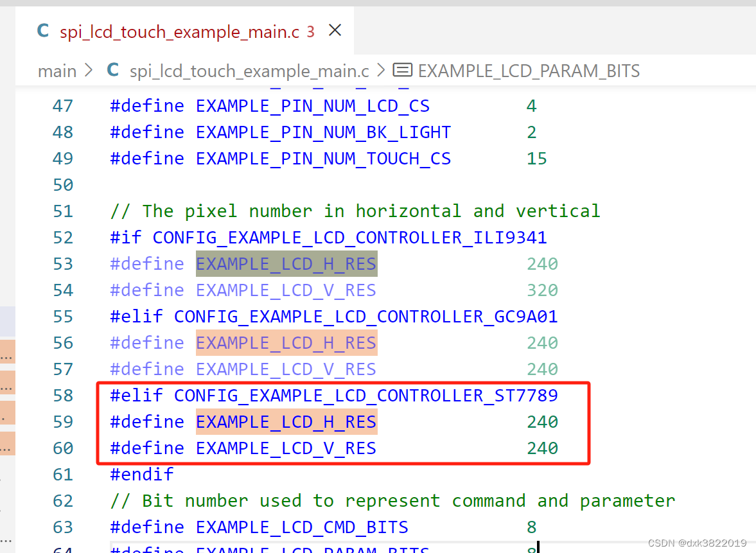Open the chevron after spi_lcd_touch_example_main.c breadcrumb
This screenshot has height=553, width=756.
381,71
